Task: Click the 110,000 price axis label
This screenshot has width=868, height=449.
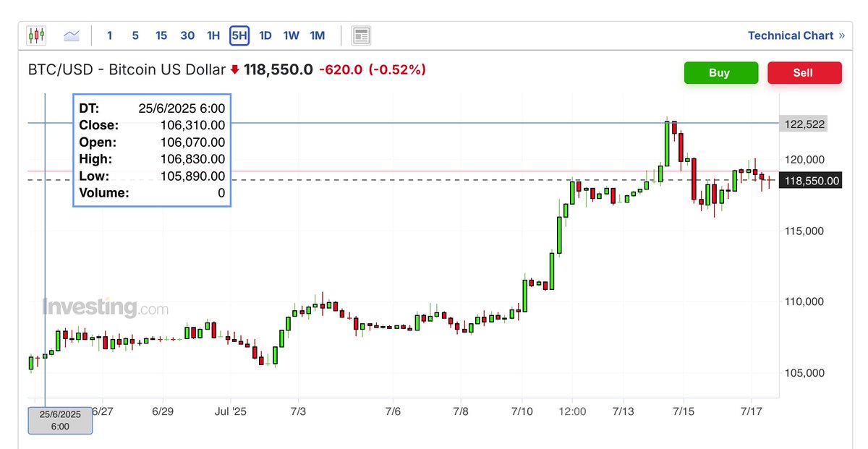Action: (x=804, y=302)
